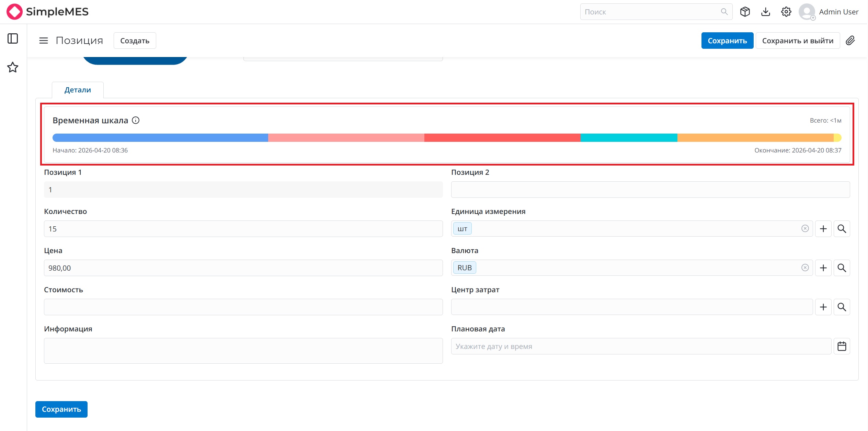The width and height of the screenshot is (868, 431).
Task: Click the Создать button
Action: click(135, 41)
